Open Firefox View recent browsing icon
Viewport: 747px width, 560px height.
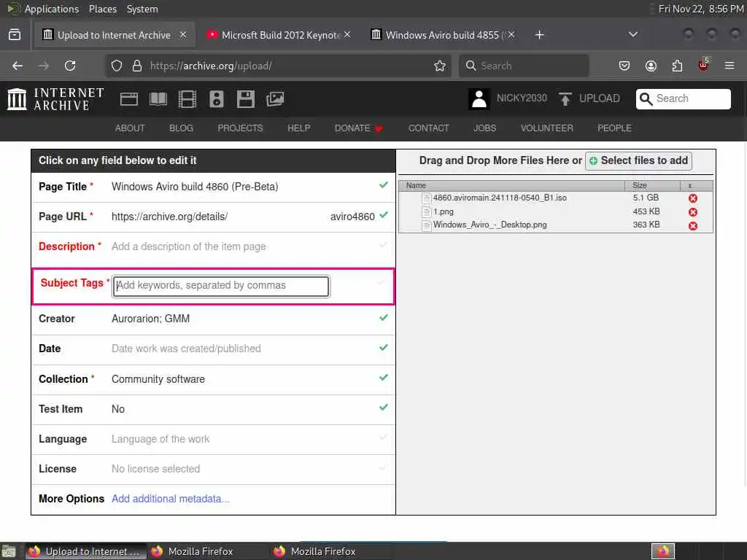point(15,35)
